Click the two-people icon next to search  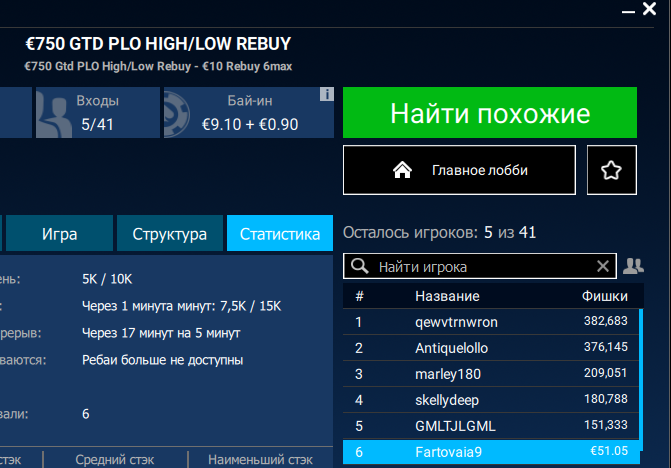(x=633, y=266)
